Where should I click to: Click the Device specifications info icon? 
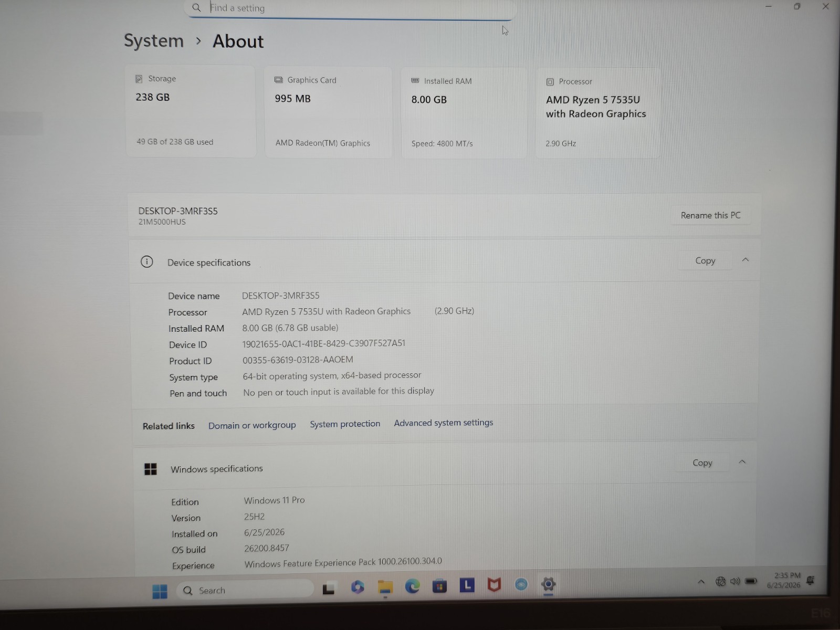click(147, 261)
